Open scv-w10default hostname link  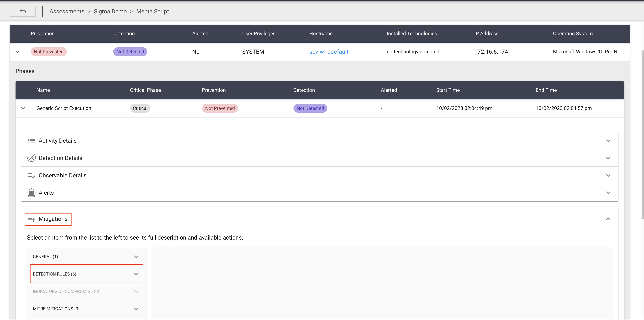[x=329, y=52]
